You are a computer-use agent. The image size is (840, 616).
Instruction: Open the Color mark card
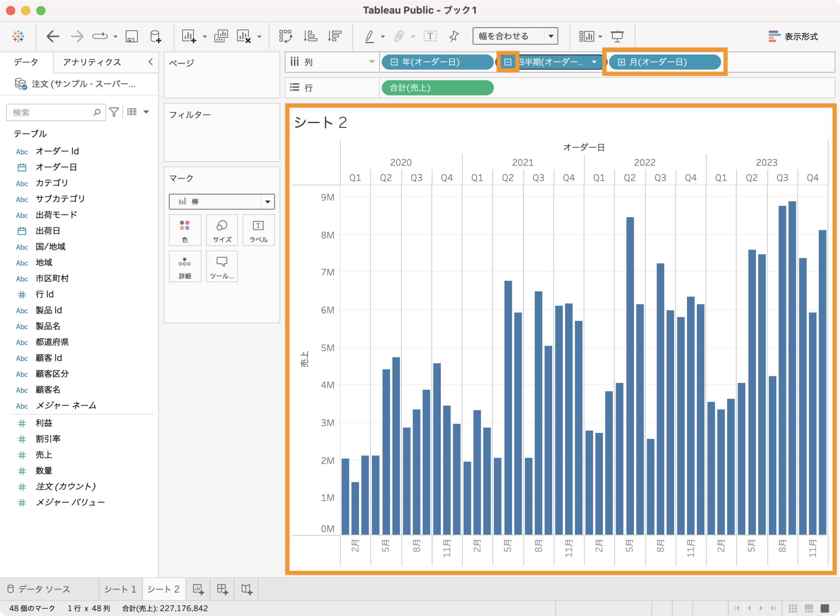coord(185,230)
